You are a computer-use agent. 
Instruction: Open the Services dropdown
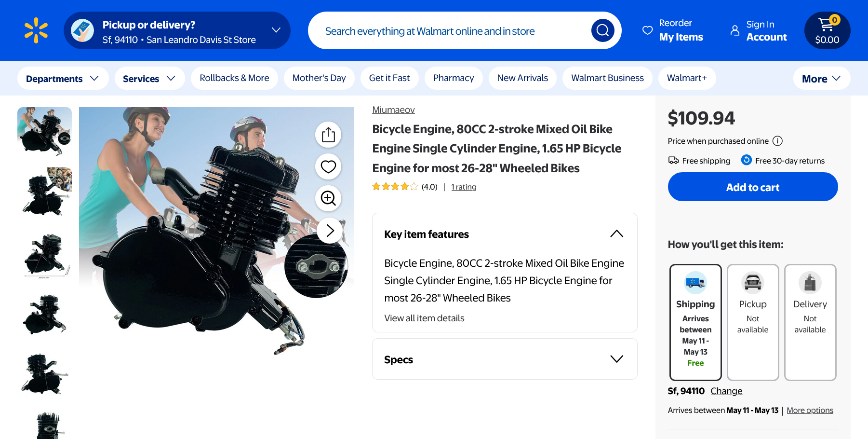[149, 78]
